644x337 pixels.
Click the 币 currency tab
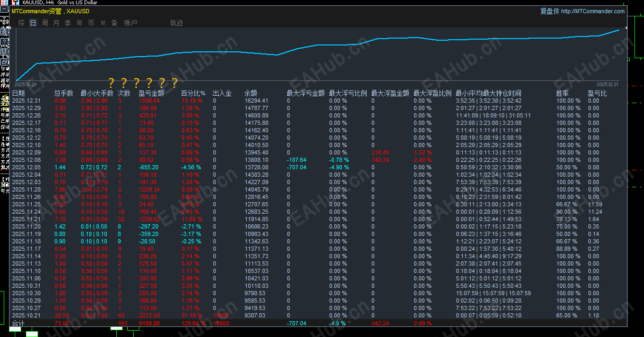(91, 23)
